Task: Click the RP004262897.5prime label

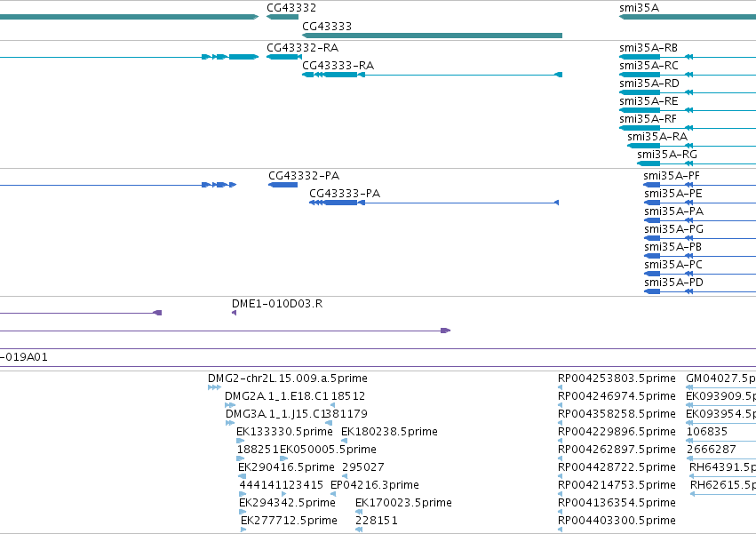Action: tap(617, 450)
